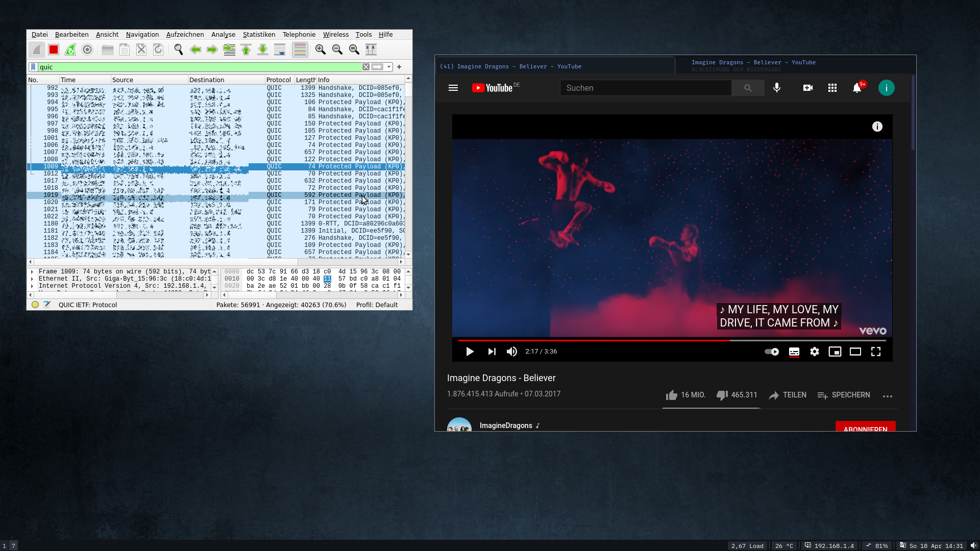This screenshot has width=980, height=551.
Task: Toggle packet list colorization button
Action: [300, 49]
